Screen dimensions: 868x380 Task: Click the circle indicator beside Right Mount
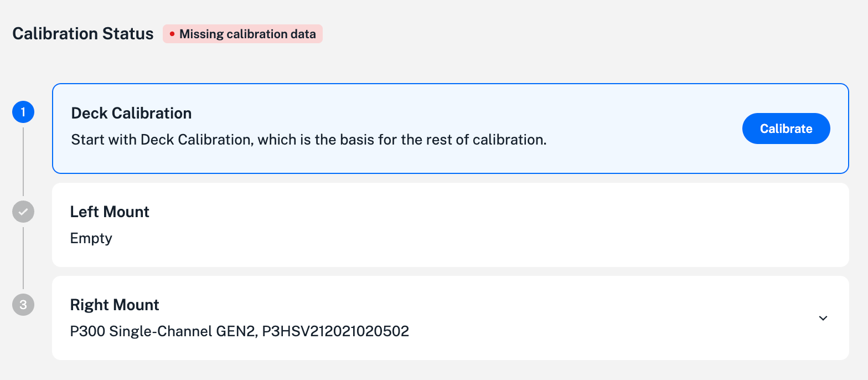[x=23, y=304]
